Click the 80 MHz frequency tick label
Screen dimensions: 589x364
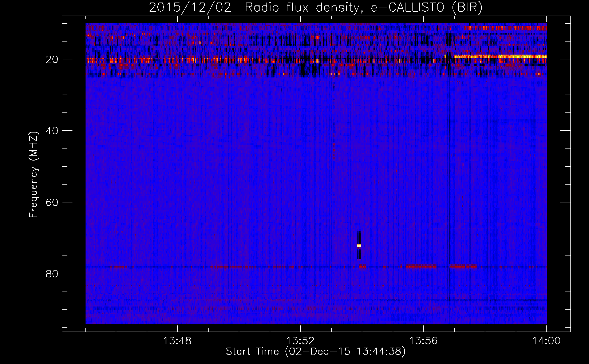pyautogui.click(x=52, y=274)
